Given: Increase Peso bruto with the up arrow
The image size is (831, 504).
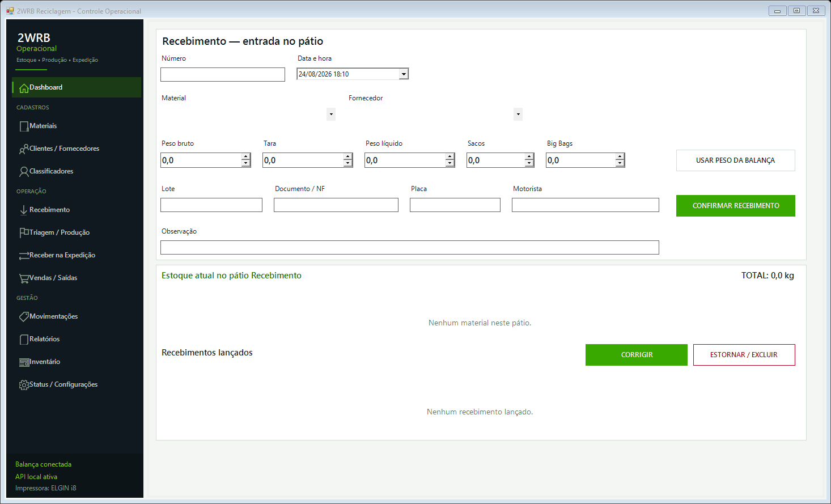Looking at the screenshot, I should (x=246, y=156).
